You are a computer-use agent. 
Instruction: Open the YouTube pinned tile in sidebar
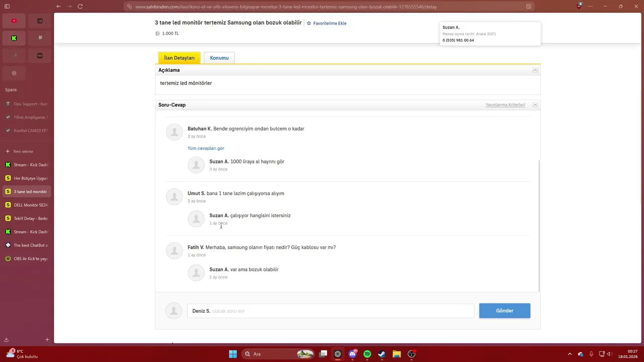tap(14, 21)
